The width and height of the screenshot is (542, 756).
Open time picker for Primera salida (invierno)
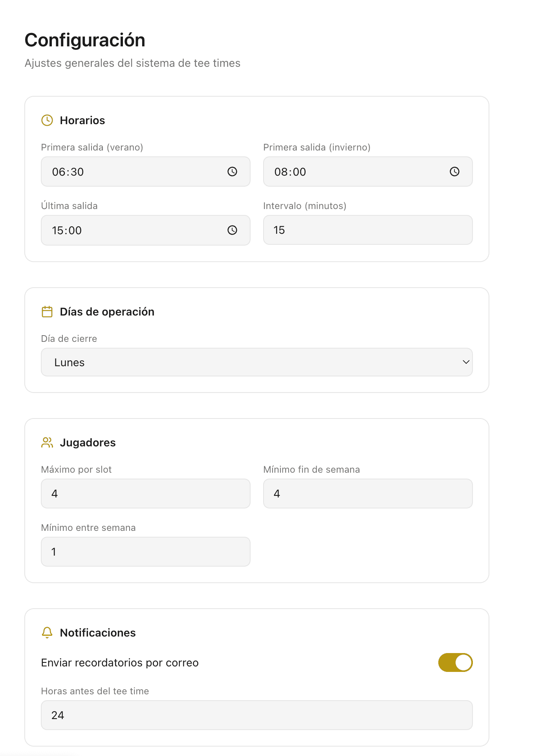(x=454, y=172)
